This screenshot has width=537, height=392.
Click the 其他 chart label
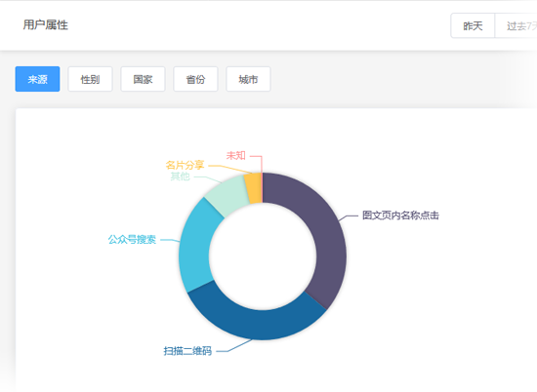(x=181, y=176)
